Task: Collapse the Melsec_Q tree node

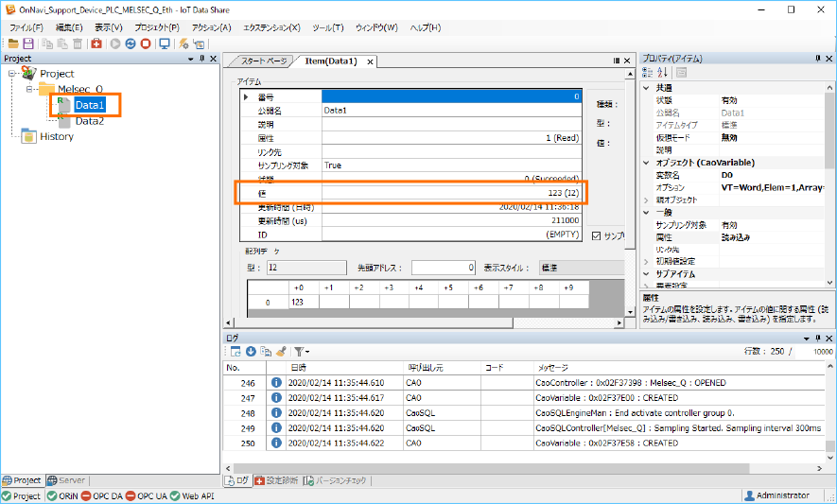Action: (30, 90)
